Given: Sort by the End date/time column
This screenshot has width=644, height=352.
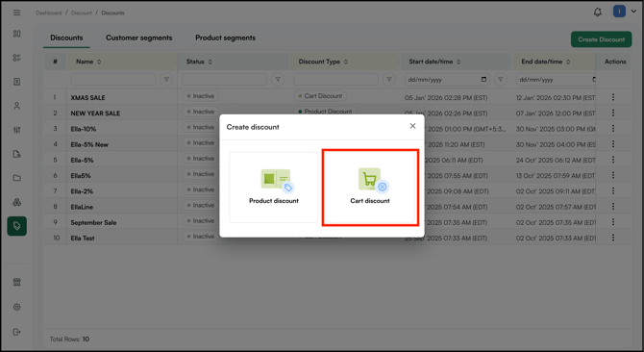Looking at the screenshot, I should (x=568, y=62).
